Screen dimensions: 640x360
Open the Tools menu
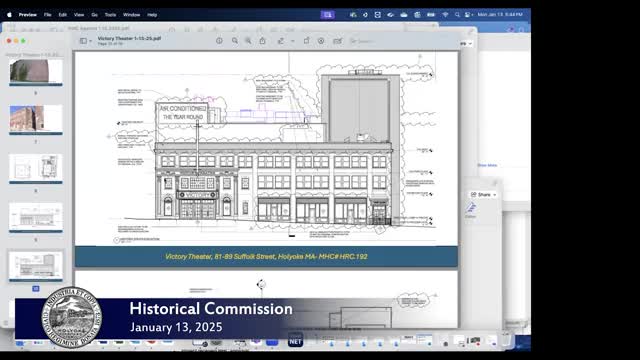click(x=110, y=15)
